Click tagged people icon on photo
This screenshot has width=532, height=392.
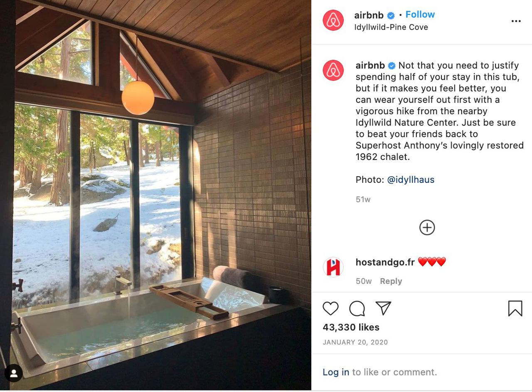(x=14, y=373)
